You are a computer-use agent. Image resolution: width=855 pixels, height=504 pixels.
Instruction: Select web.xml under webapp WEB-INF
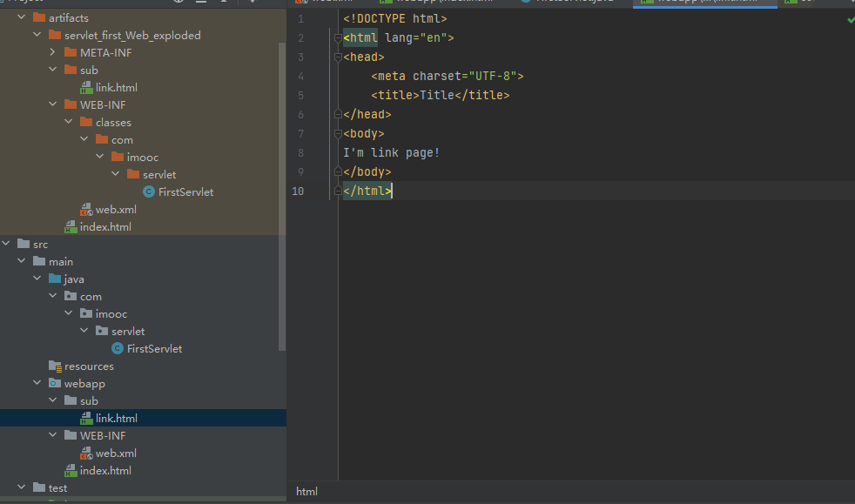116,454
